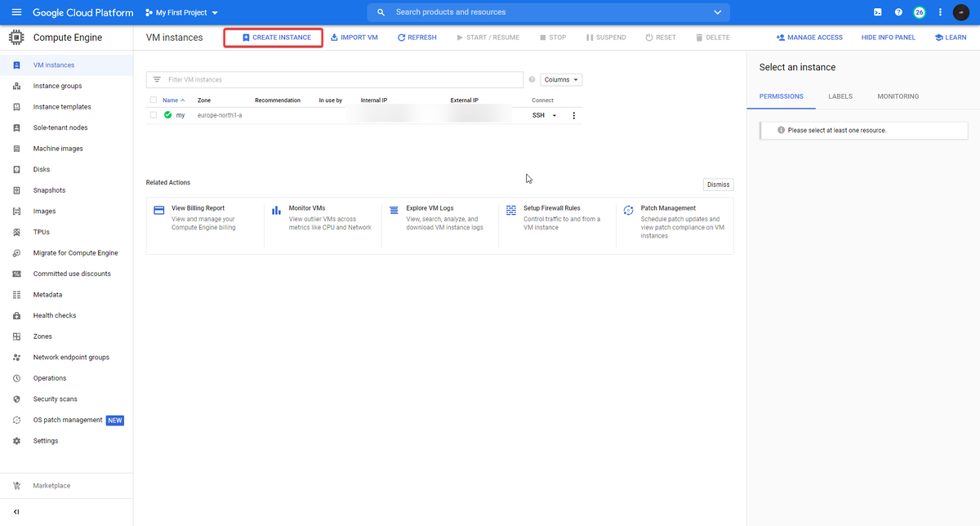
Task: Activate Cloud Shell icon
Action: (x=877, y=12)
